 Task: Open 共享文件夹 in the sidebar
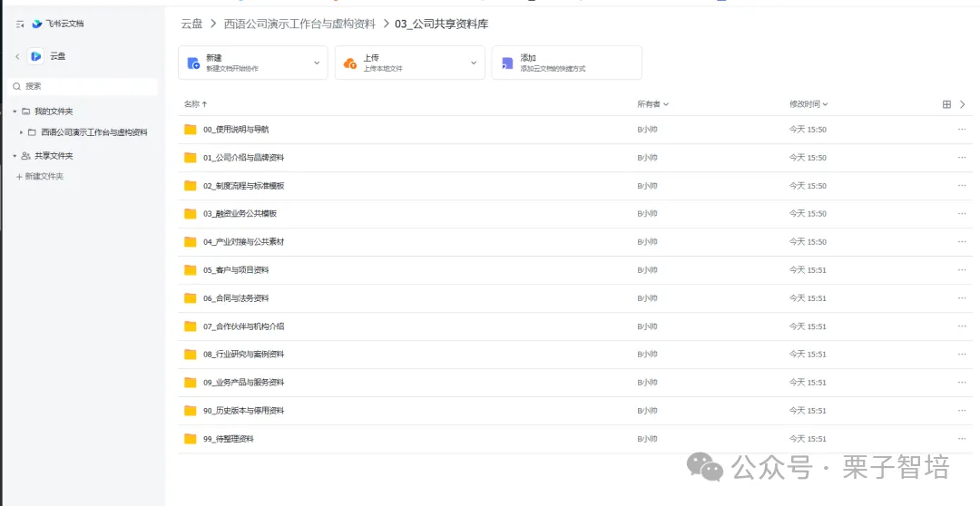click(54, 156)
